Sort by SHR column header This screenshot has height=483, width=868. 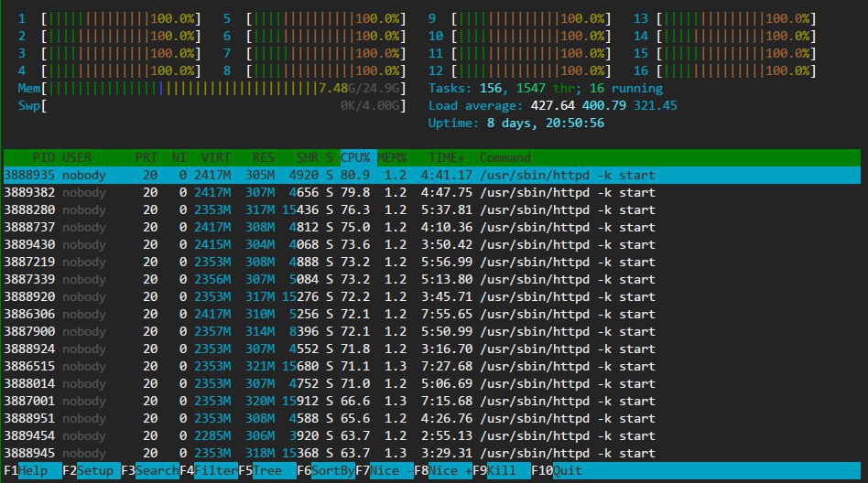(308, 157)
